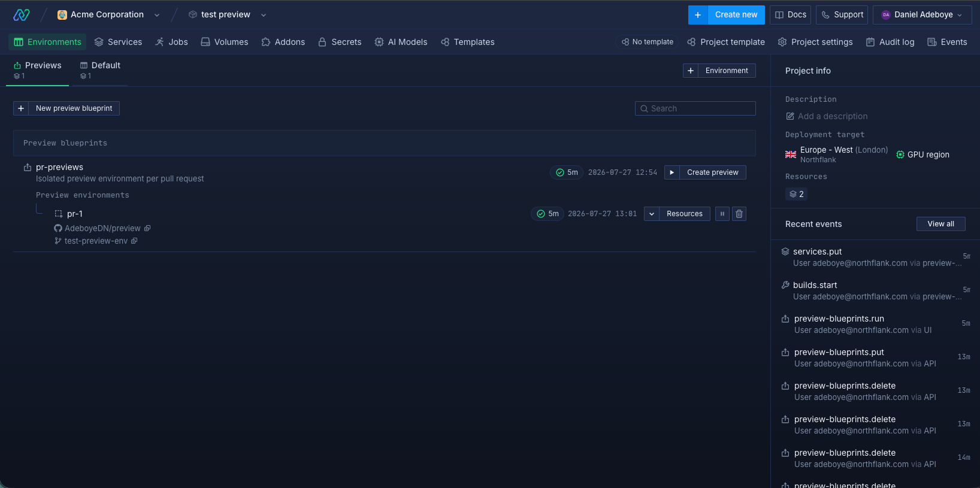
Task: Open Daniel Adeboye account menu
Action: (922, 15)
